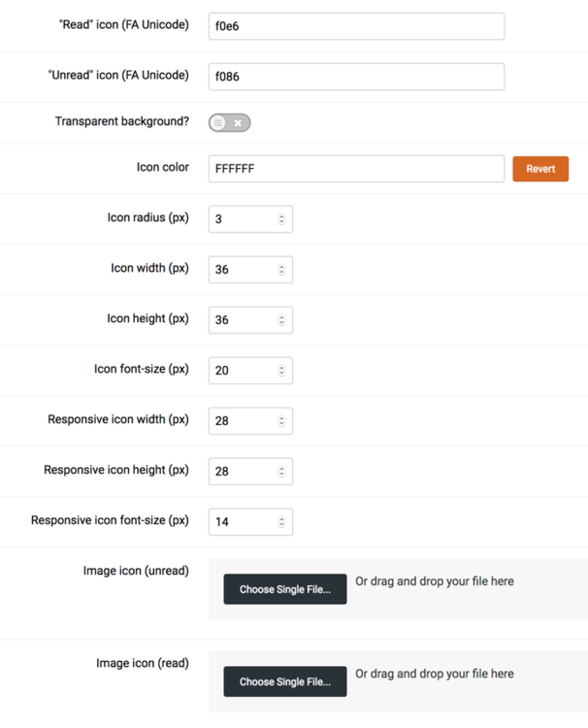Click the Responsive icon height stepper arrows
This screenshot has height=728, width=588.
point(281,472)
